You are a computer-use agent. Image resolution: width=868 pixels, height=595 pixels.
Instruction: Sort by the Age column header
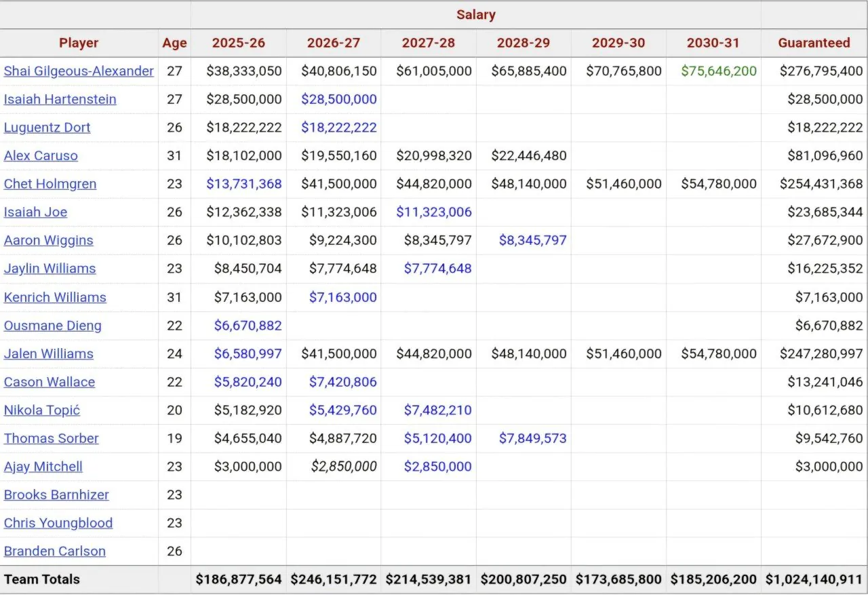(x=174, y=43)
